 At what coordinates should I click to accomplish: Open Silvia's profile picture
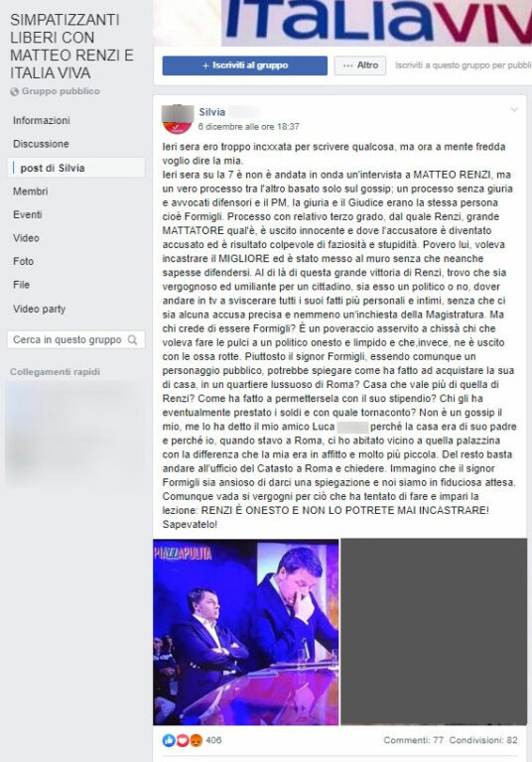coord(178,119)
